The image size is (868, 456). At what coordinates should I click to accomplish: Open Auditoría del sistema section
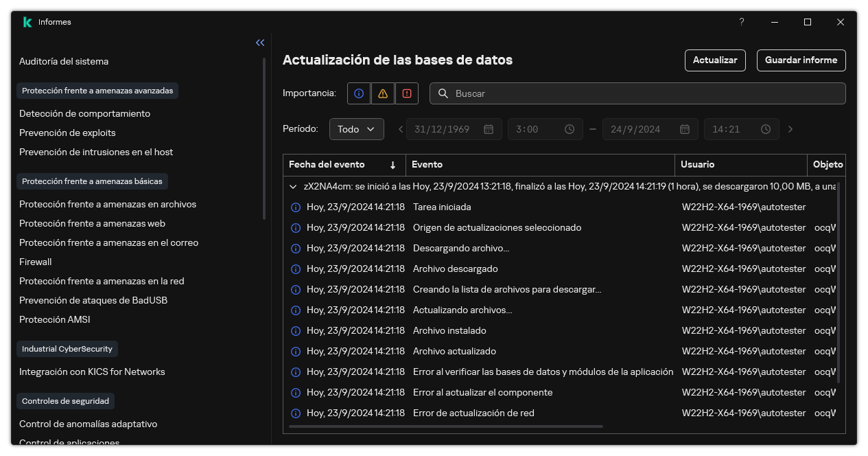point(63,61)
